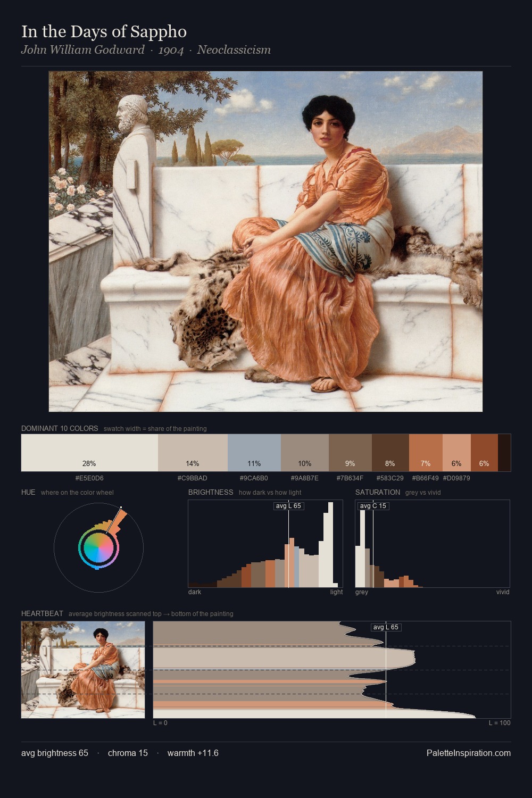Click the hue color wheel
Screen dimensions: 532x798
coord(99,547)
